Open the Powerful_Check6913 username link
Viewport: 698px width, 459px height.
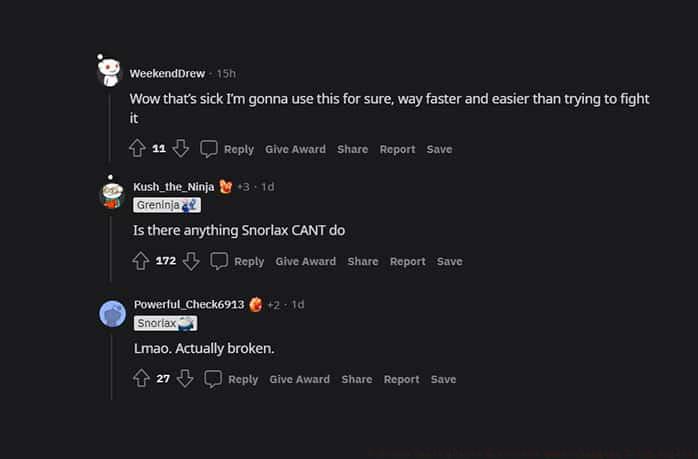tap(189, 305)
